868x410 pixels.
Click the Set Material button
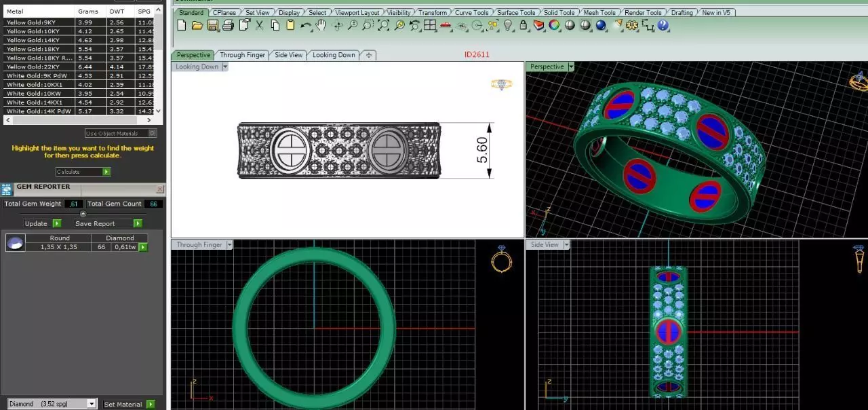click(x=129, y=404)
